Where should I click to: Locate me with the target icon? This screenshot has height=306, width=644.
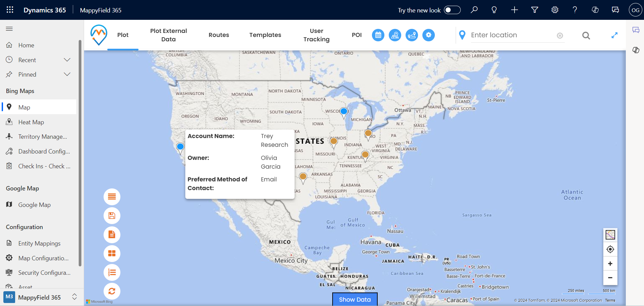tap(610, 249)
